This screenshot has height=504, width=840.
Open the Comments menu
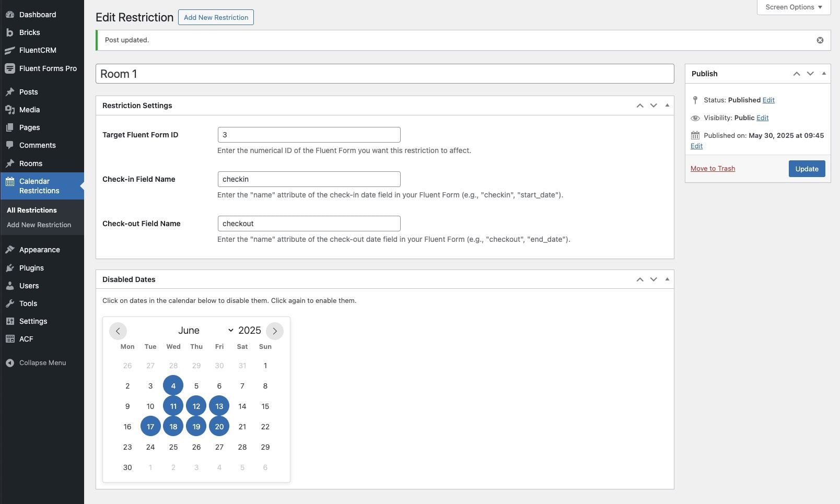point(37,145)
